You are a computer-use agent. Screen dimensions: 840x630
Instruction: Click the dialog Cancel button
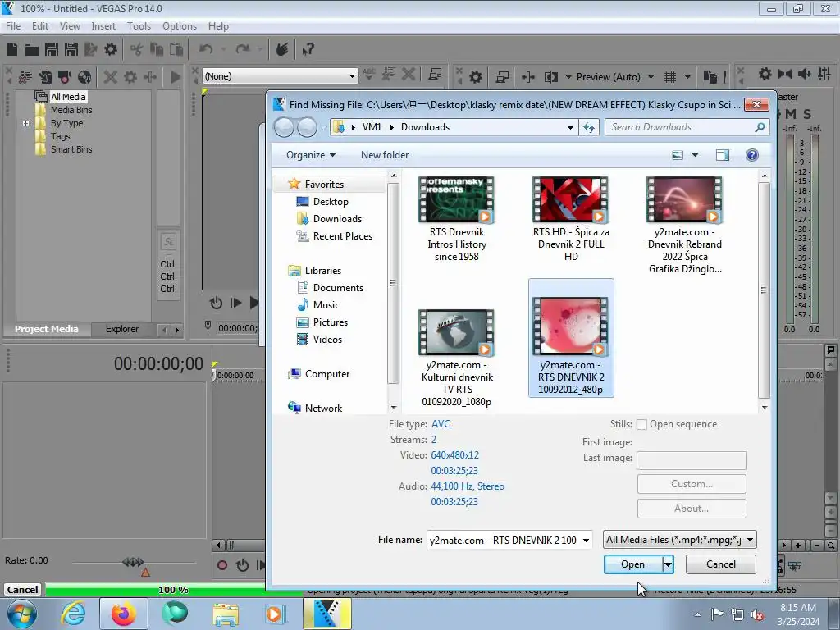720,564
